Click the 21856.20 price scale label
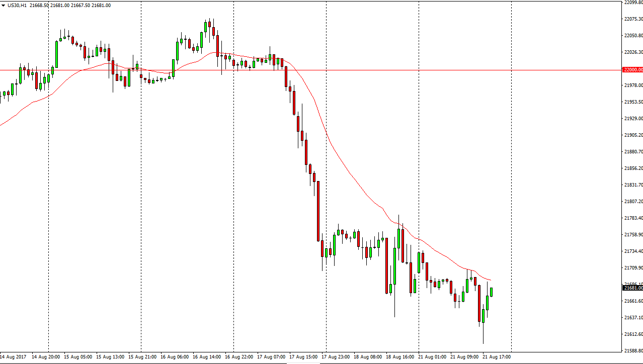 633,168
